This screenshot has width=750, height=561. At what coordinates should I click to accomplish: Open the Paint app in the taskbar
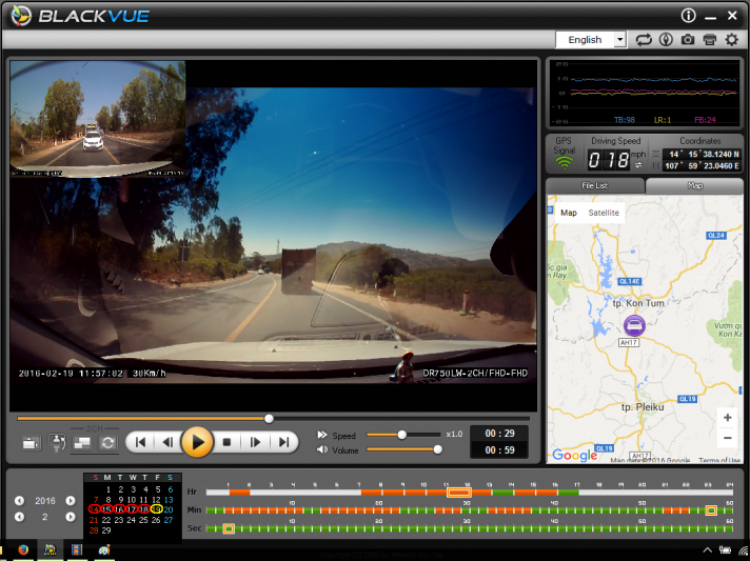point(103,550)
